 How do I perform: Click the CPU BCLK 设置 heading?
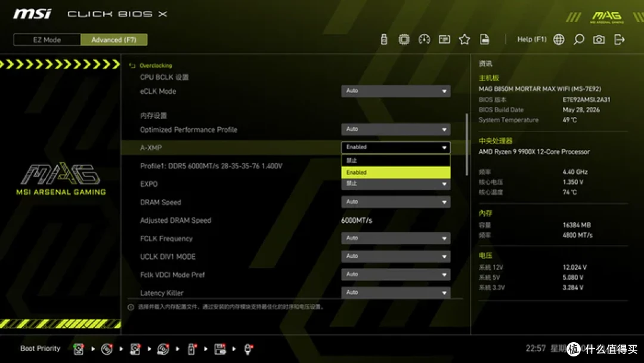point(164,77)
